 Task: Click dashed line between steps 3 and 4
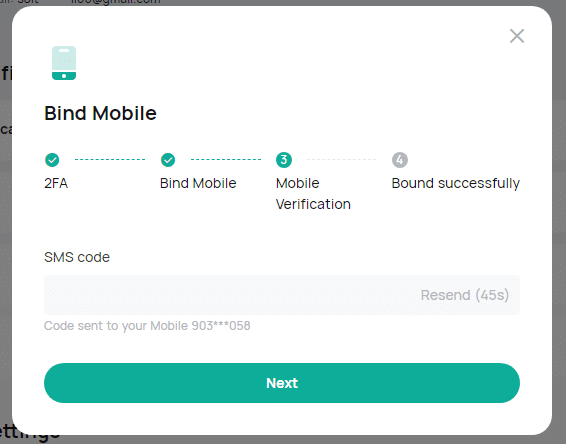(341, 159)
